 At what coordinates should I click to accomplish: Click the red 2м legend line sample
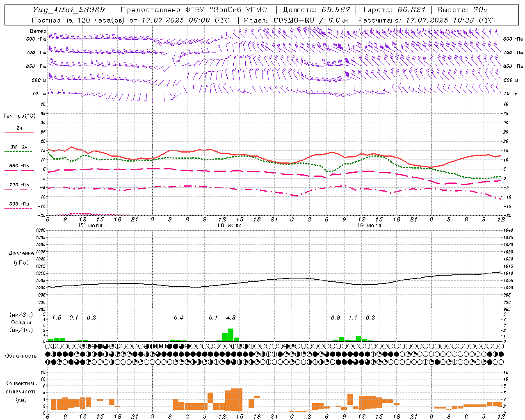(19, 132)
